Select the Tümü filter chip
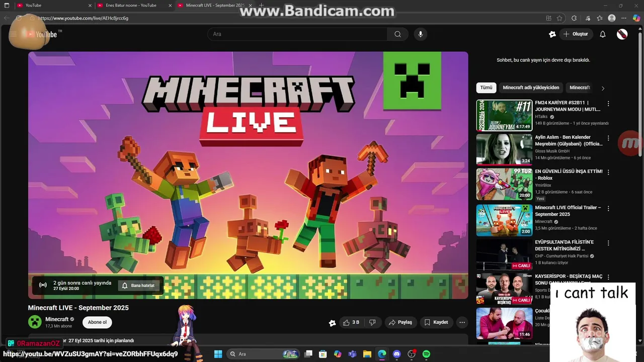The height and width of the screenshot is (362, 644). coord(486,87)
